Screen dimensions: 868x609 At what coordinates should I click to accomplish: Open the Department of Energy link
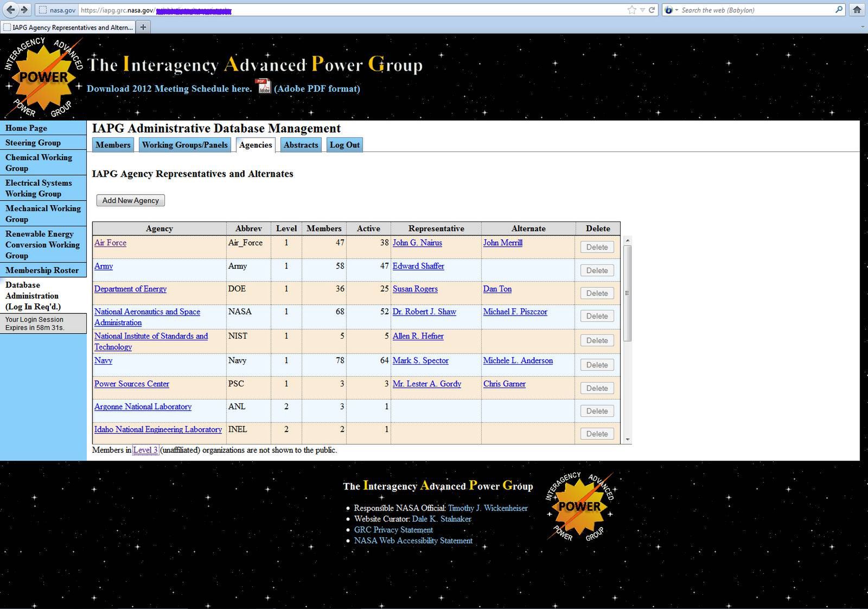pos(130,289)
